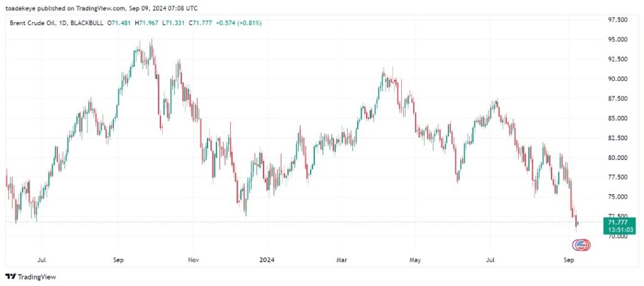
Task: Click the publish timestamp Sep 09, 2024 07:08 UTC
Action: point(163,8)
